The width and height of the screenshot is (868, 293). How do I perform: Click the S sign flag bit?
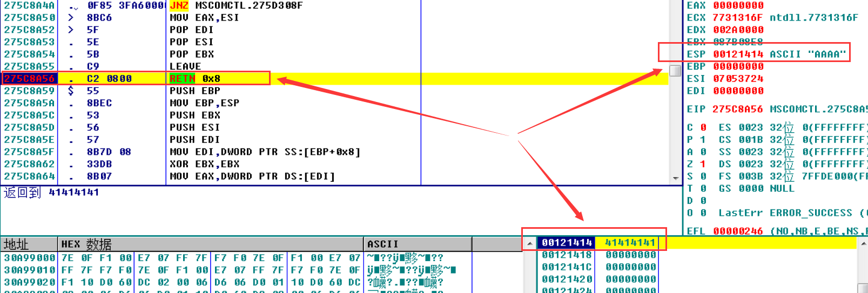click(703, 176)
